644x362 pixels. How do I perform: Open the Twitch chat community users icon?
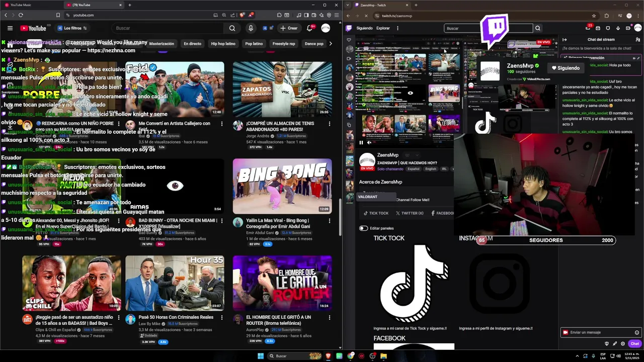pos(638,40)
